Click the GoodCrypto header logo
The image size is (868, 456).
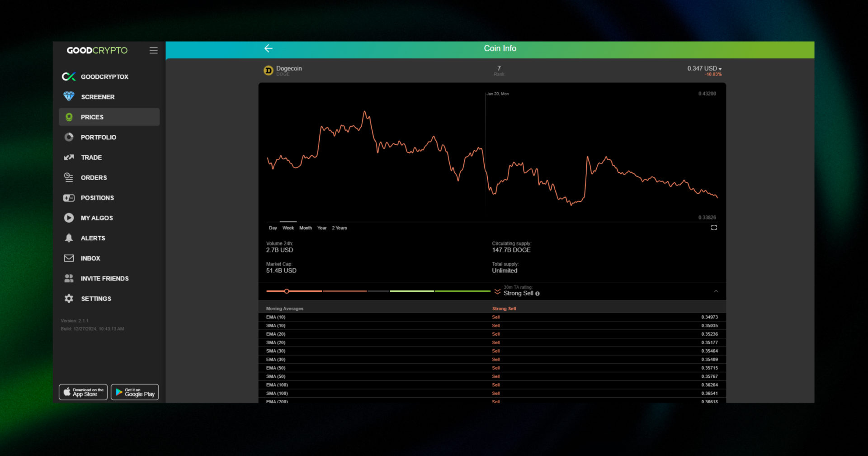(97, 51)
